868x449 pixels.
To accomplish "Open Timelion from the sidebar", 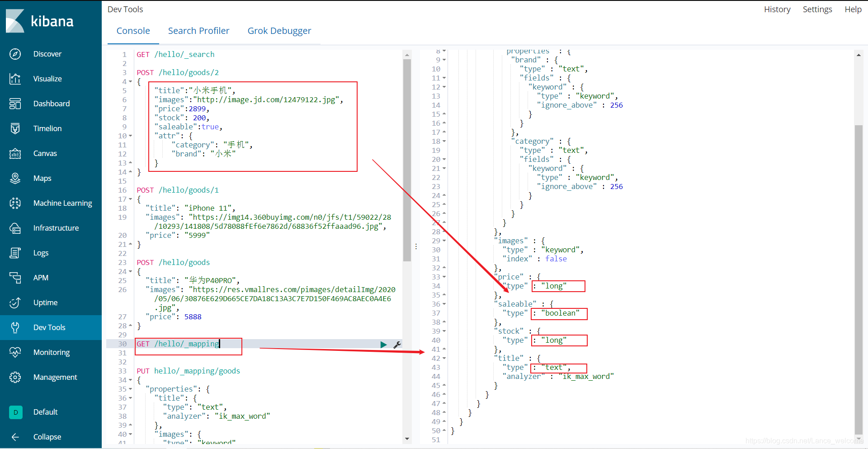I will 47,128.
